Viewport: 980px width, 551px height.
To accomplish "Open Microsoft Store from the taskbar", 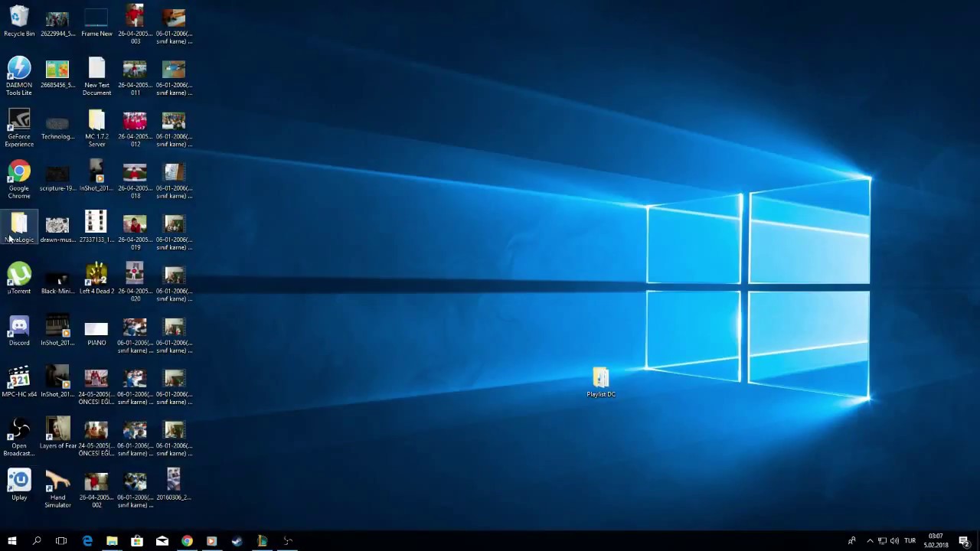I will [137, 541].
